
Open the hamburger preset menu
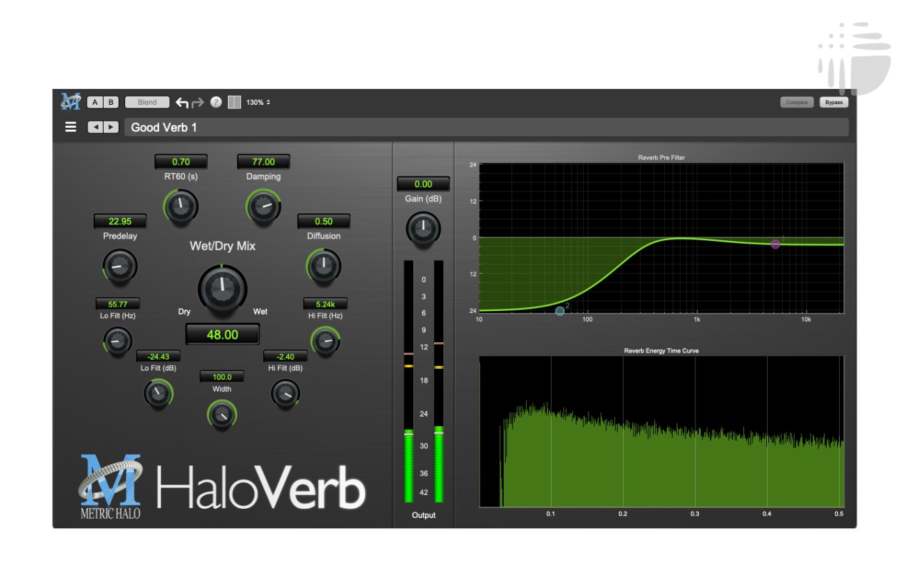coord(71,127)
